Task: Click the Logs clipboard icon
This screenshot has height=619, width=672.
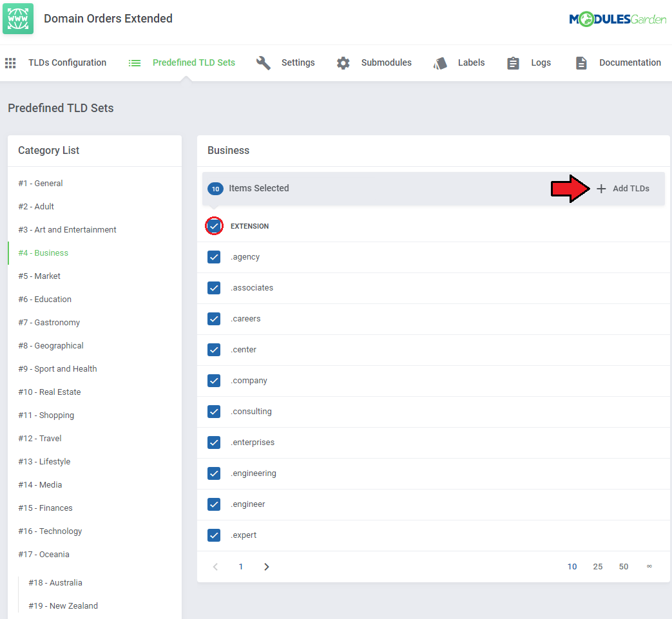Action: coord(513,63)
